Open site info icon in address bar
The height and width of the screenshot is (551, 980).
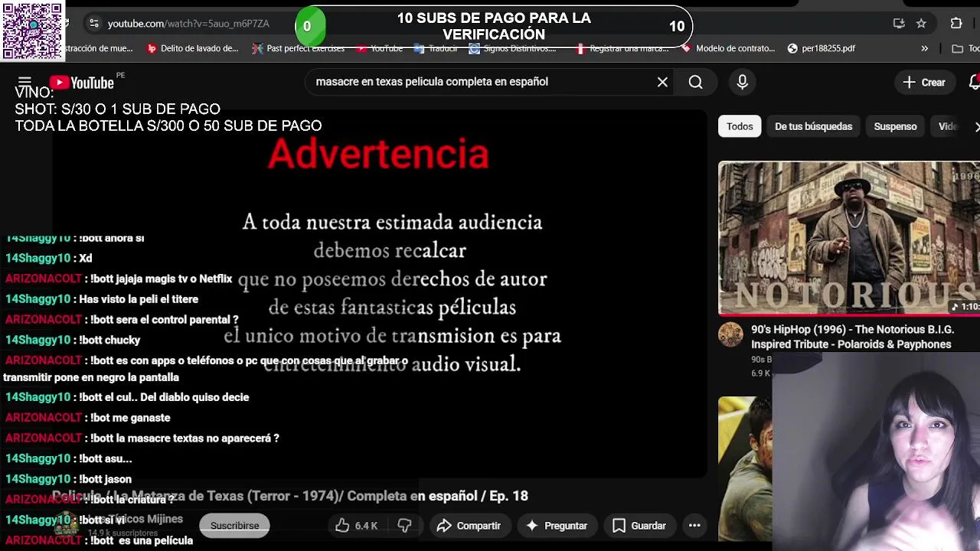pos(93,24)
